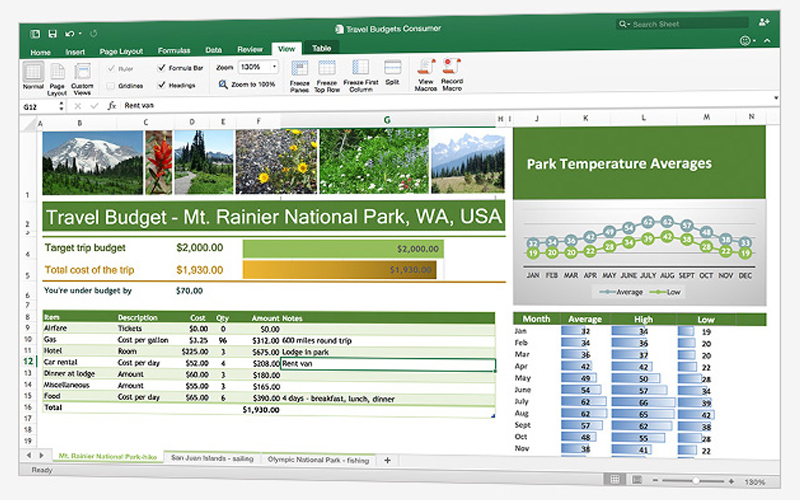800x500 pixels.
Task: Click the Park Temperature Averages chart title
Action: coord(619,164)
